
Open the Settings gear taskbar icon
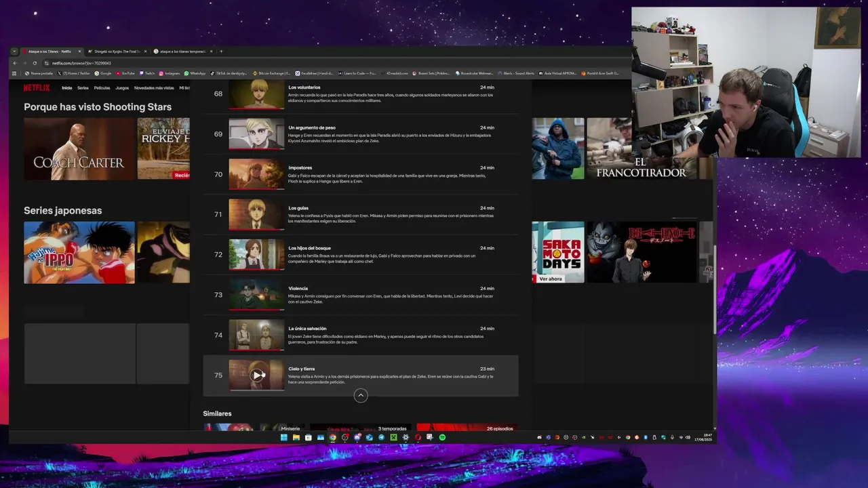(x=406, y=437)
